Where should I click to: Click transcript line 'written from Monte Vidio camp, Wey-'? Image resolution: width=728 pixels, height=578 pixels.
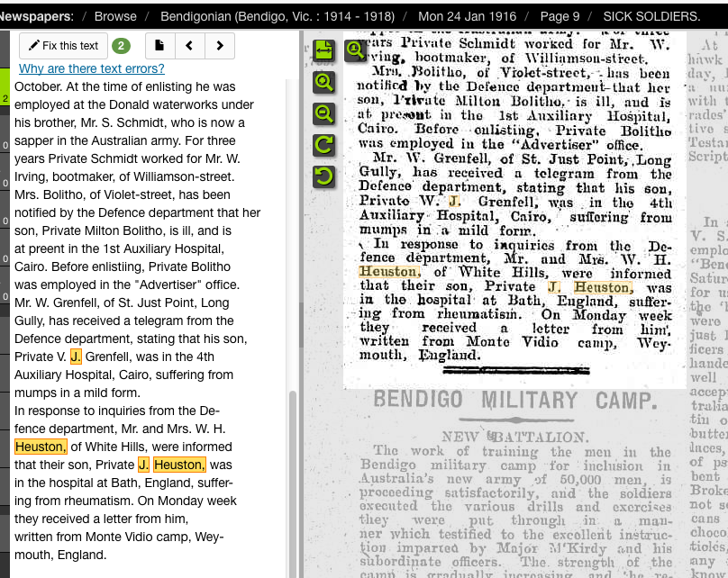(x=119, y=537)
